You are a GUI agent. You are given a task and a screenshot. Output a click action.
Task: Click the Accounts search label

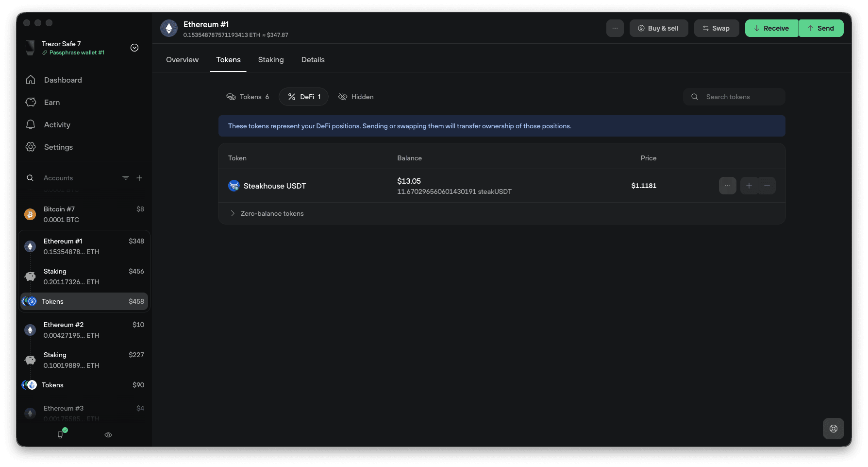[58, 178]
